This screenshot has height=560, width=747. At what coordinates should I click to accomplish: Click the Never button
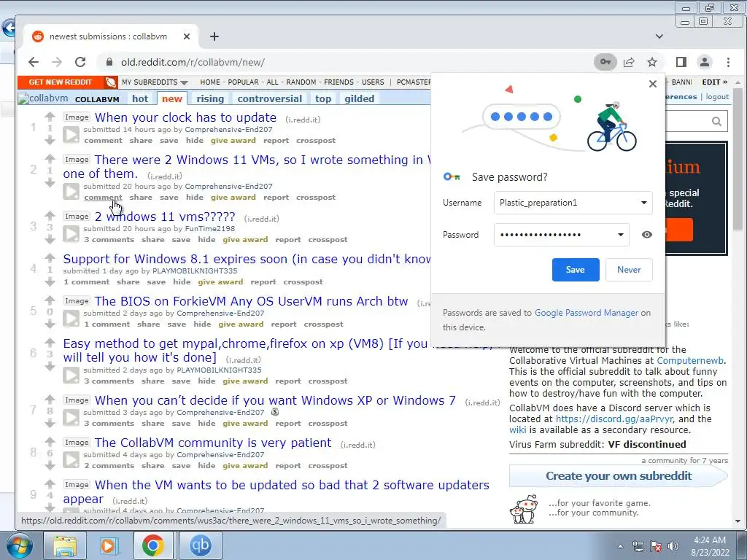[629, 270]
